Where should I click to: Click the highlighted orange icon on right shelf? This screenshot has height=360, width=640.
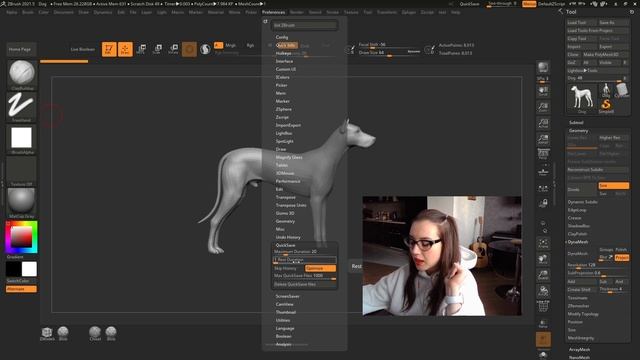(543, 339)
